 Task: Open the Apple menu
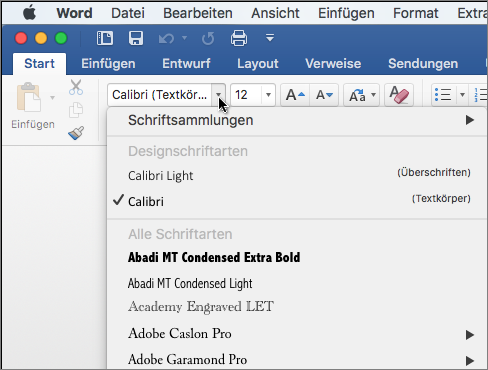[x=29, y=13]
